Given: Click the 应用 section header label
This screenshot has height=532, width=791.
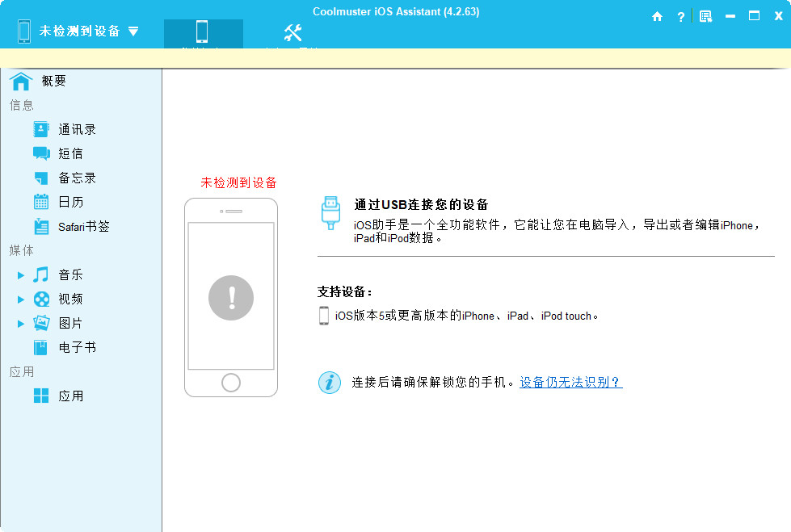Looking at the screenshot, I should point(22,371).
